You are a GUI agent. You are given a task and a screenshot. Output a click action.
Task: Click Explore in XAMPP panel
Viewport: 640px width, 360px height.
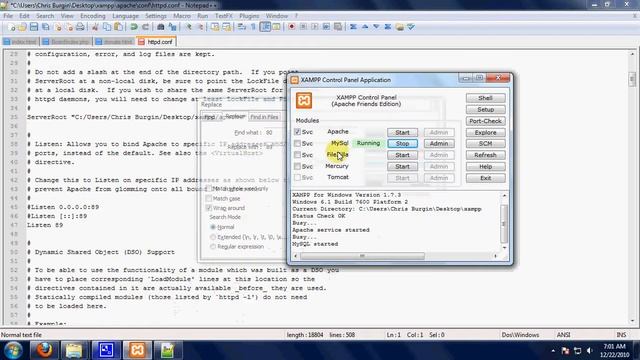pyautogui.click(x=485, y=132)
